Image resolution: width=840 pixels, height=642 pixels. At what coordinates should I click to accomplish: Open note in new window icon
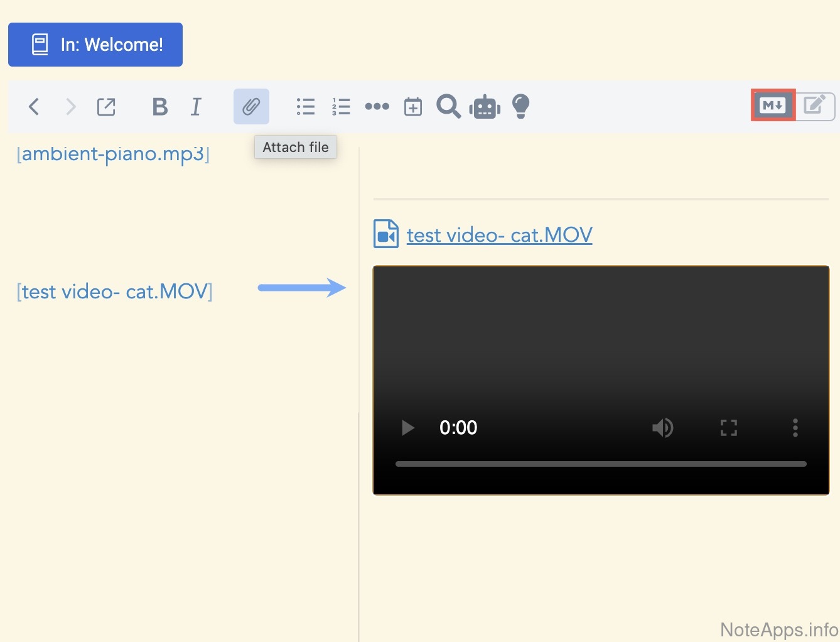click(x=106, y=107)
